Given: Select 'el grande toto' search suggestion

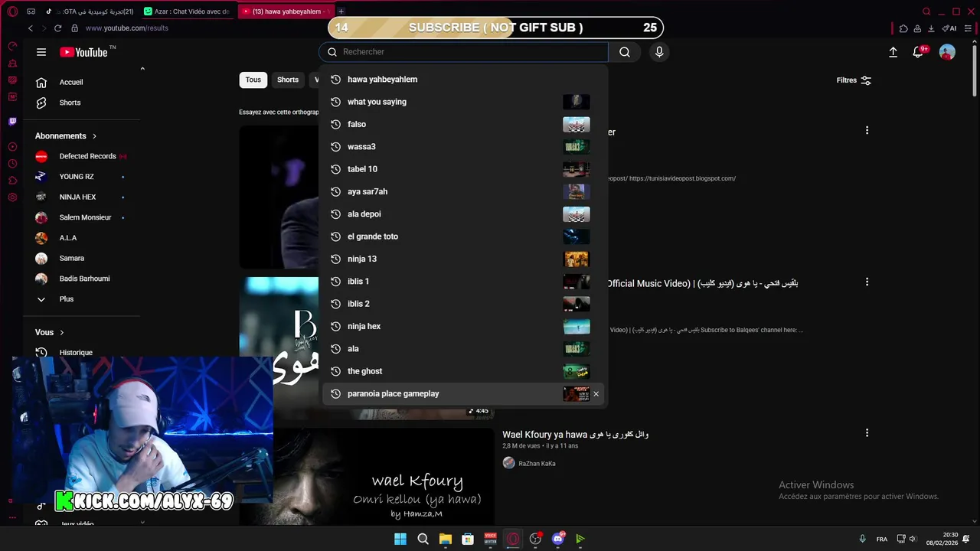Looking at the screenshot, I should pos(463,236).
